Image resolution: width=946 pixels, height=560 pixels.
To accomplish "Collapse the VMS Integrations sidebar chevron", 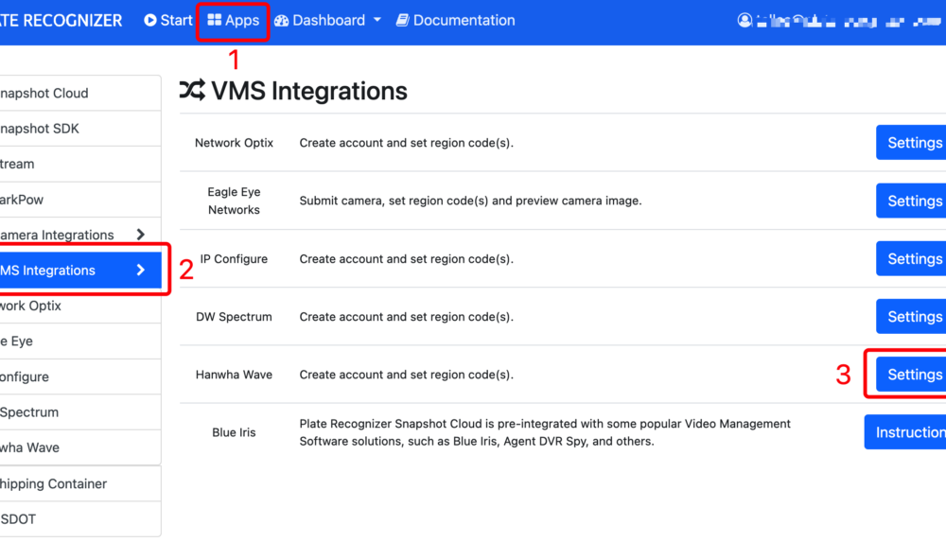I will tap(141, 270).
